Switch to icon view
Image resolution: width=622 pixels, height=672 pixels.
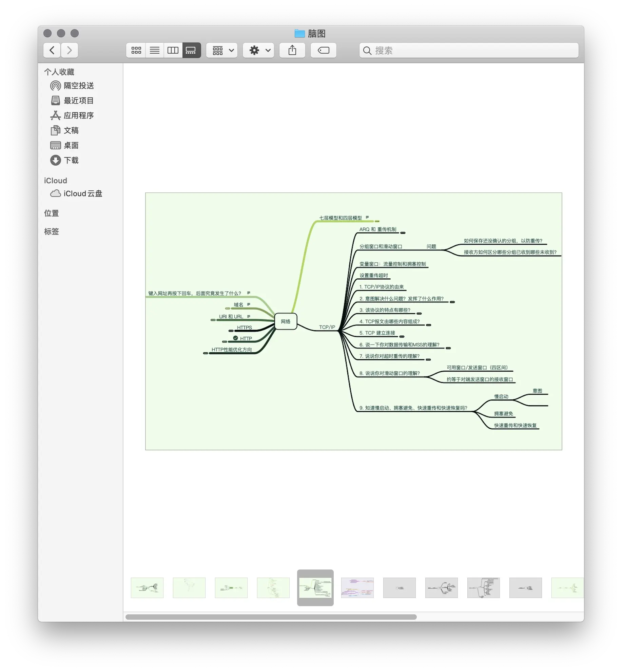[136, 50]
